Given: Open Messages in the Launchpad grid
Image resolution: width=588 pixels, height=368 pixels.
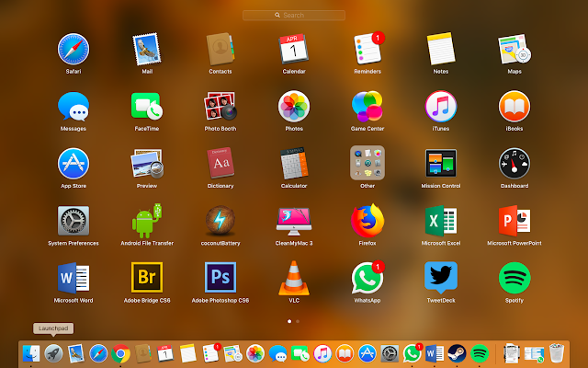Looking at the screenshot, I should click(x=73, y=107).
